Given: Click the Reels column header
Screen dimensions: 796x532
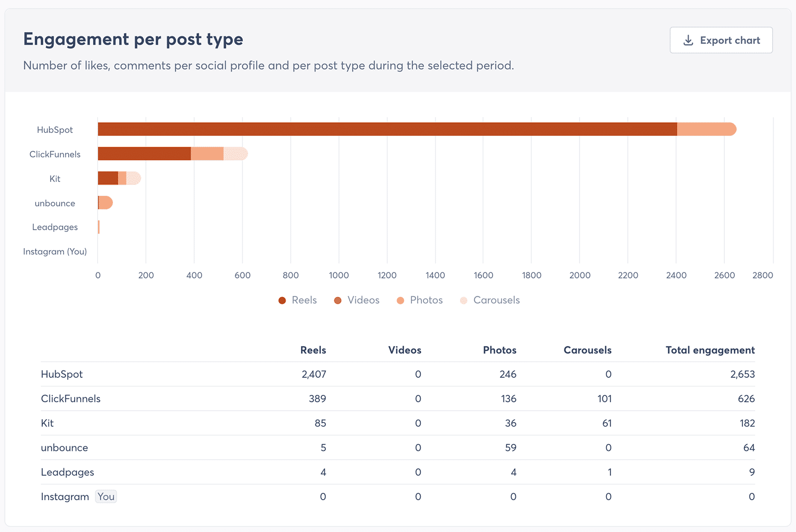Looking at the screenshot, I should point(313,350).
